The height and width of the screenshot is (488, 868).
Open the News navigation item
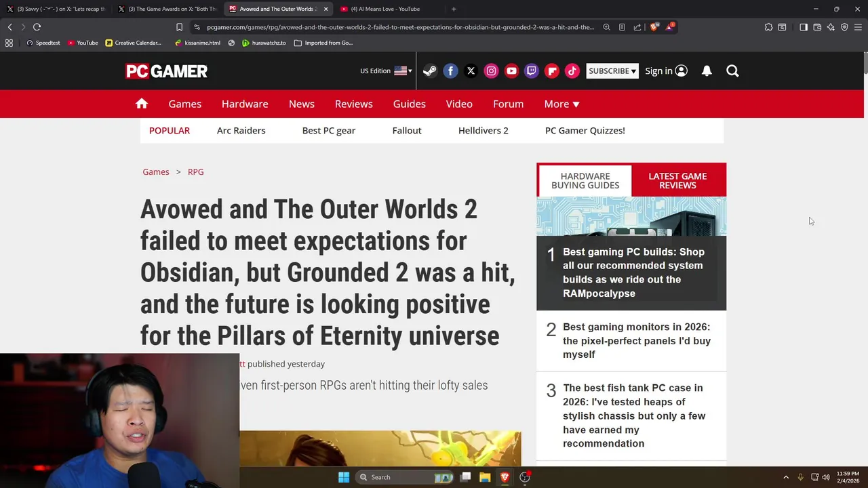point(302,104)
